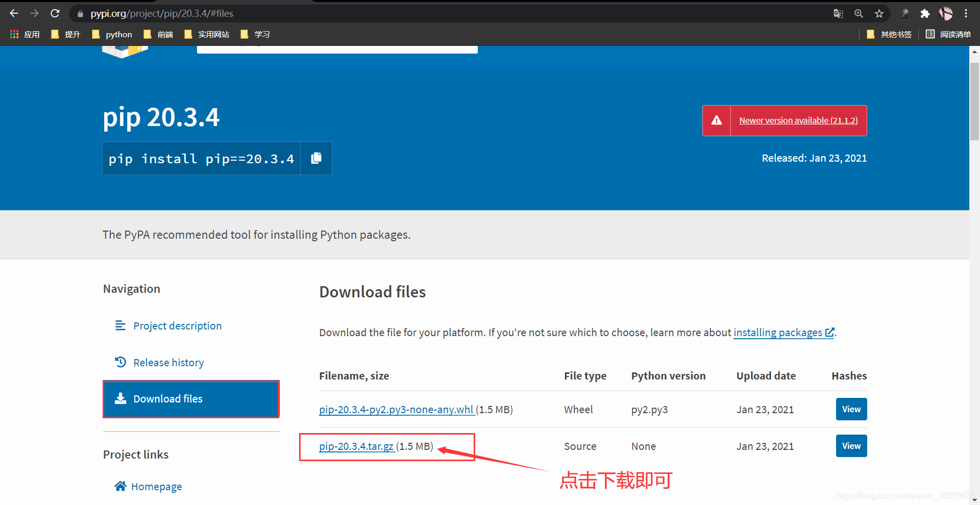Click the warning triangle icon
Viewport: 980px width, 505px height.
point(717,120)
